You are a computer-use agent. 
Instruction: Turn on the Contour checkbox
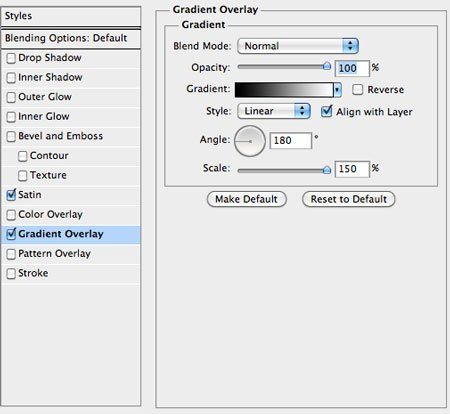click(23, 156)
